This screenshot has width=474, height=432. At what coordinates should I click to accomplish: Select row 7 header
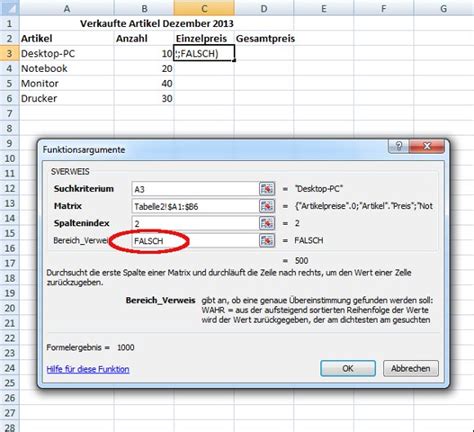click(x=10, y=113)
